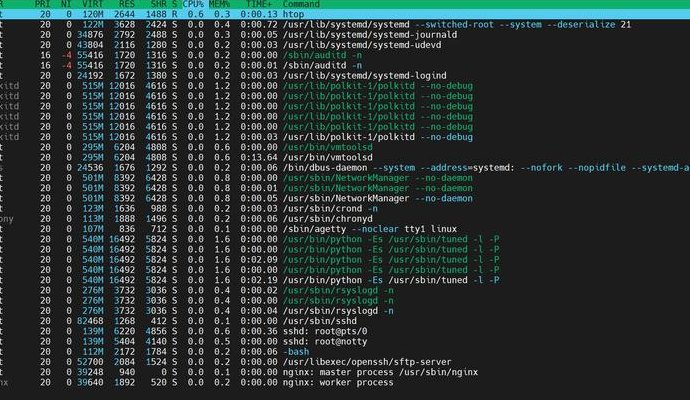Viewport: 690px width, 400px height.
Task: Select the -bash process row
Action: click(x=345, y=352)
